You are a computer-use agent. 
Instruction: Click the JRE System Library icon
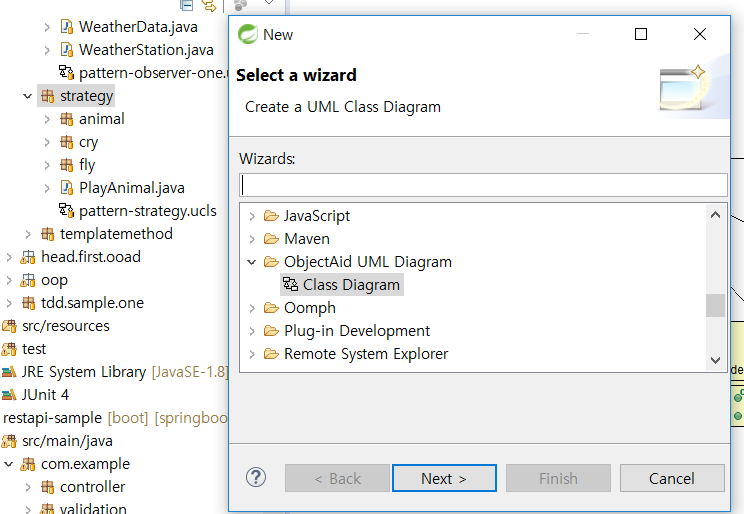click(x=9, y=371)
